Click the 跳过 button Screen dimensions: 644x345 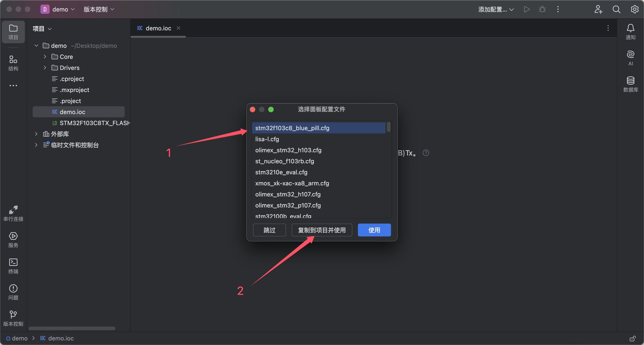269,230
